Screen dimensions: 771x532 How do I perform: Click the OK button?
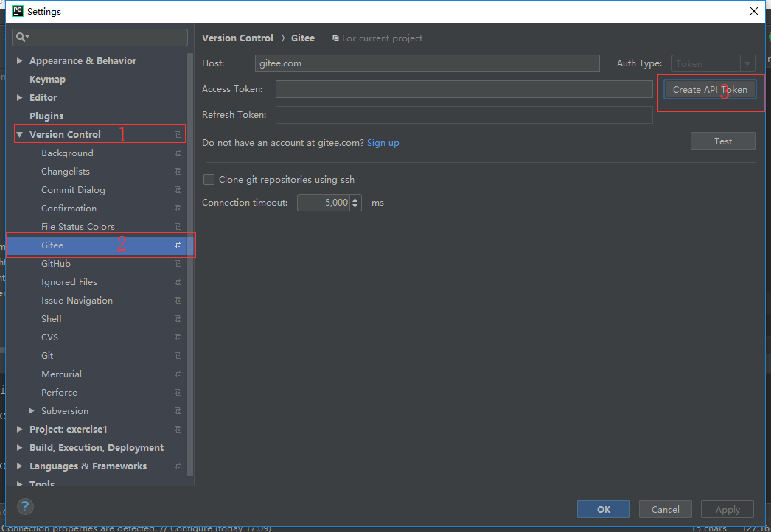tap(604, 509)
